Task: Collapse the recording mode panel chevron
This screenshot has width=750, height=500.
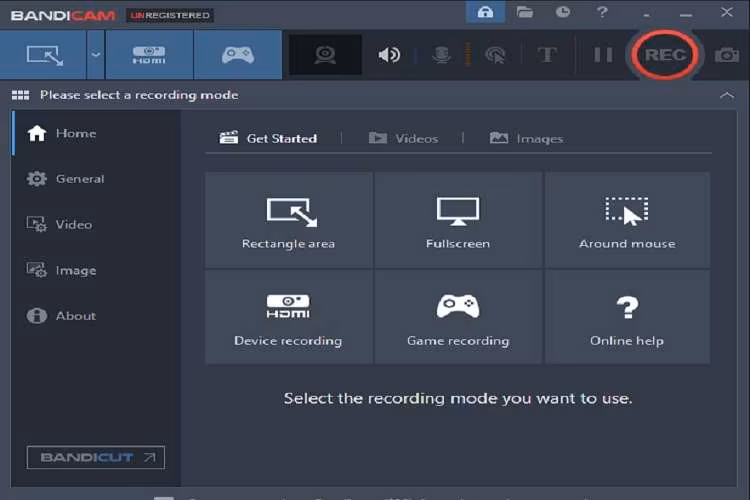Action: pos(727,95)
